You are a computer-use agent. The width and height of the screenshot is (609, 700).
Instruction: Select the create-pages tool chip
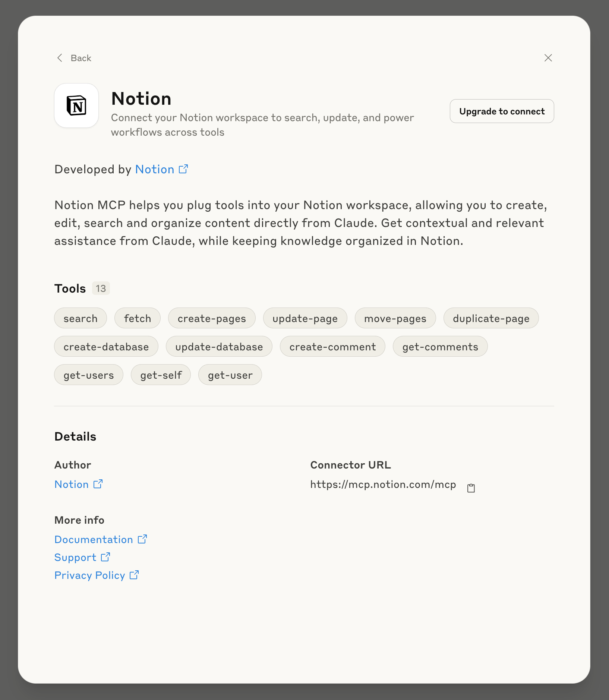212,318
